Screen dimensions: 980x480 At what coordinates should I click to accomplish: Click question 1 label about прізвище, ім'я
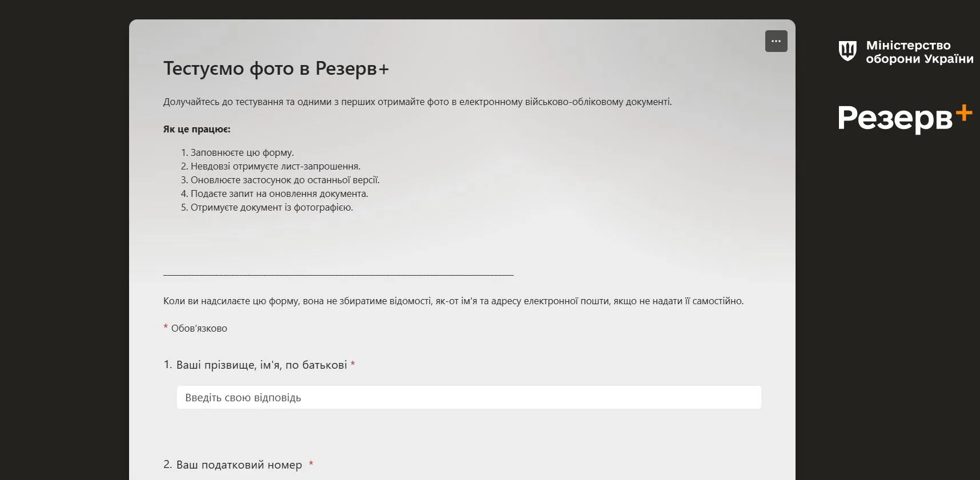point(261,365)
